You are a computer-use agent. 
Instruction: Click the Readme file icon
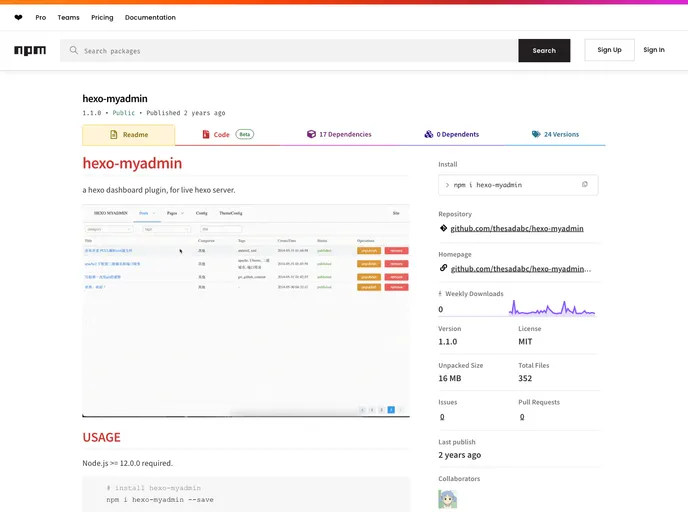pos(114,135)
